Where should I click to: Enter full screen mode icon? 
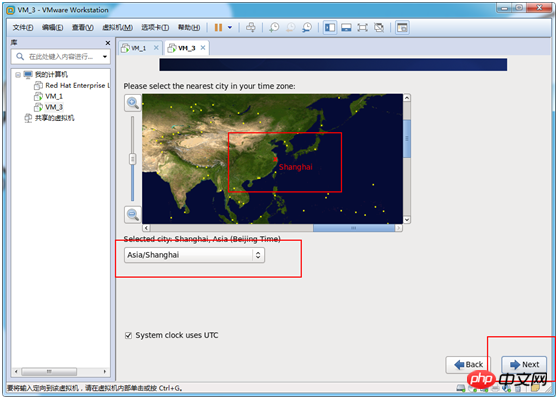(x=362, y=27)
